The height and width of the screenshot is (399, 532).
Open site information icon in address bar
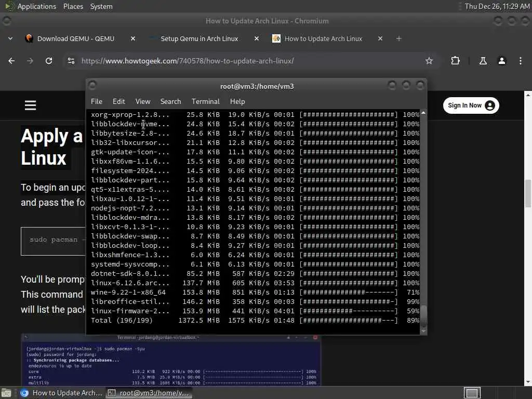click(71, 61)
